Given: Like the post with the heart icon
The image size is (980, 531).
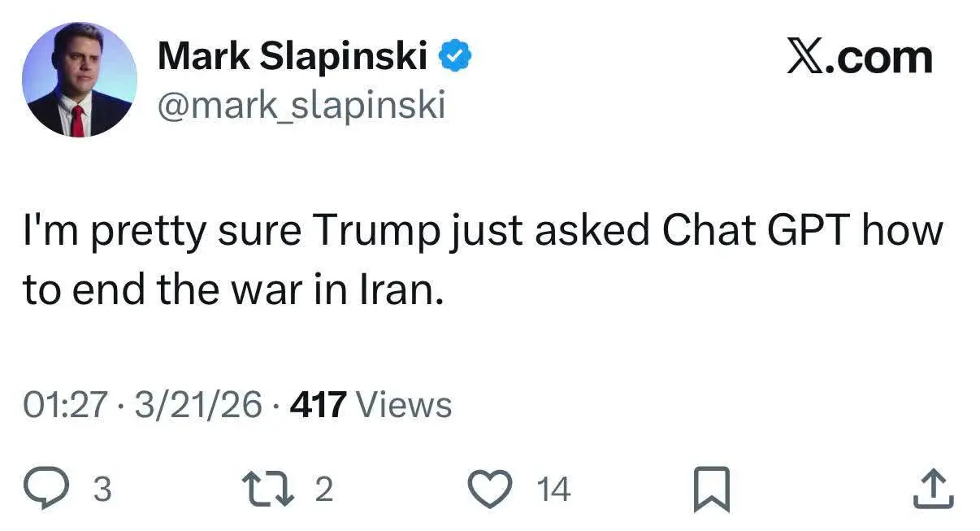Looking at the screenshot, I should click(491, 489).
